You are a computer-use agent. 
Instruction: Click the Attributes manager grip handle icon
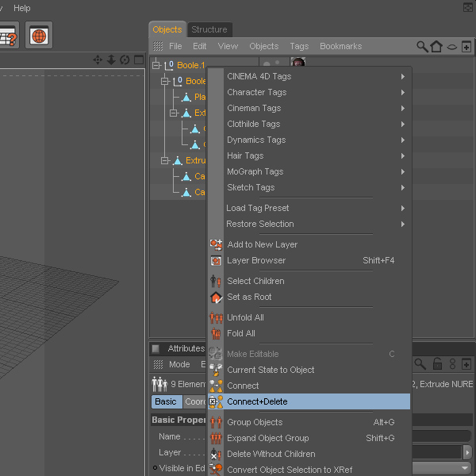[158, 364]
